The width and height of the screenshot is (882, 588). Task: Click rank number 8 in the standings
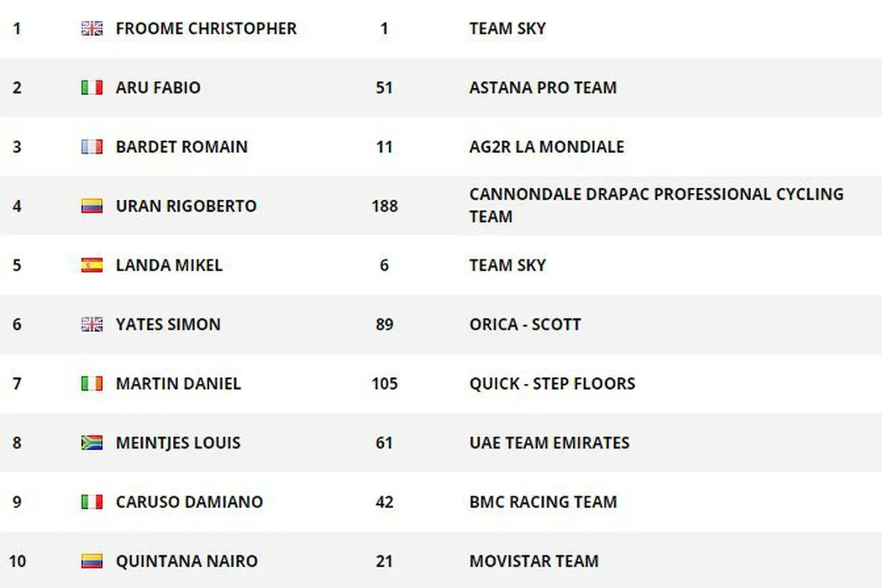17,443
